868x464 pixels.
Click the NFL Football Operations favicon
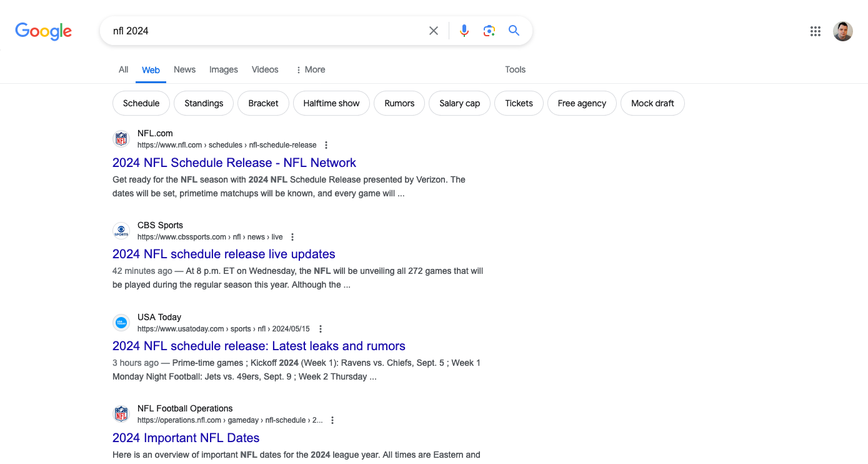[x=121, y=414]
